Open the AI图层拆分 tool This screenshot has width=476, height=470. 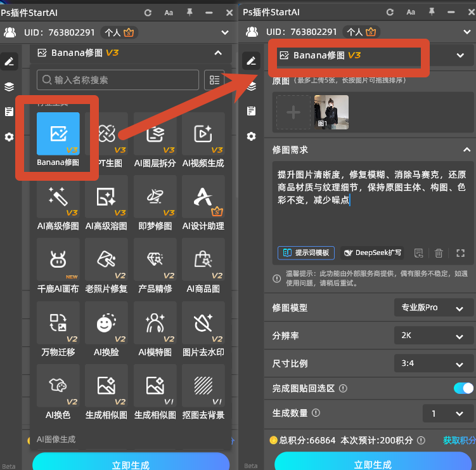[x=155, y=134]
